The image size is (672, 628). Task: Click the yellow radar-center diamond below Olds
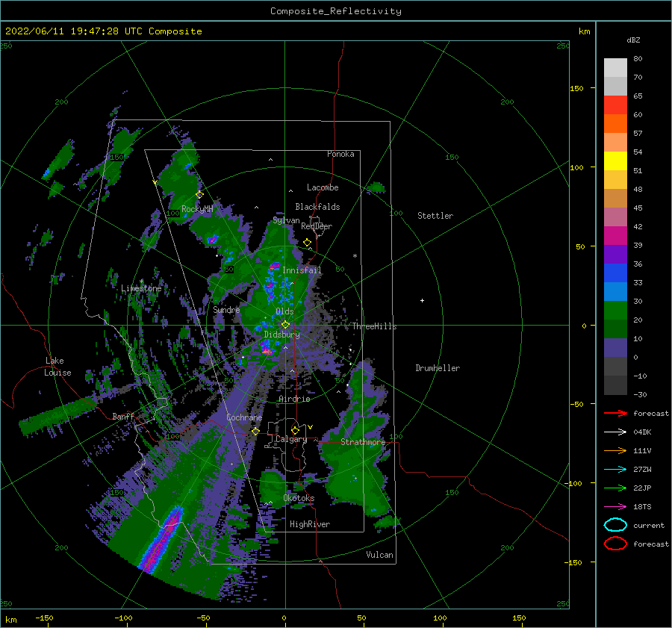tap(285, 325)
